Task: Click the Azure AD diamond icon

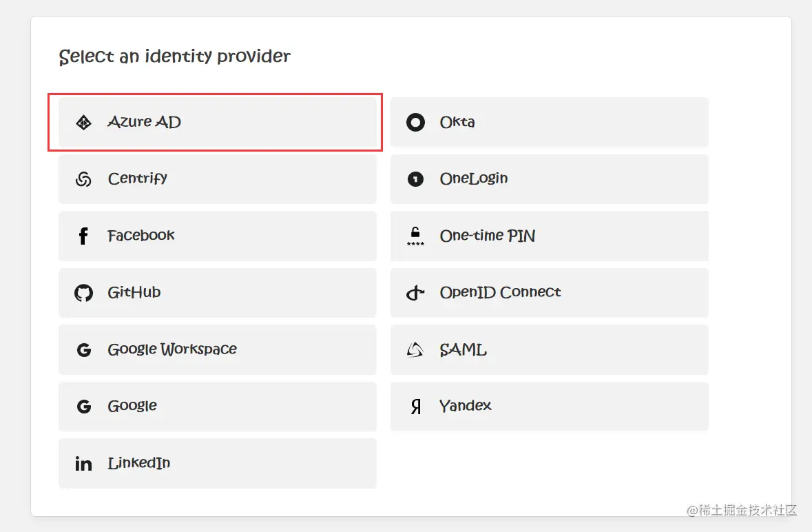Action: pyautogui.click(x=83, y=123)
